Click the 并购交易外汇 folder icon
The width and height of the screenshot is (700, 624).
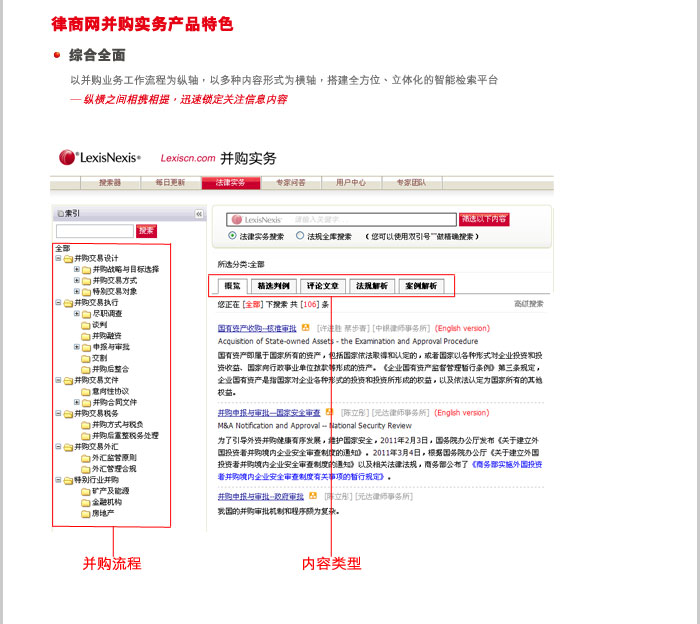pyautogui.click(x=68, y=447)
